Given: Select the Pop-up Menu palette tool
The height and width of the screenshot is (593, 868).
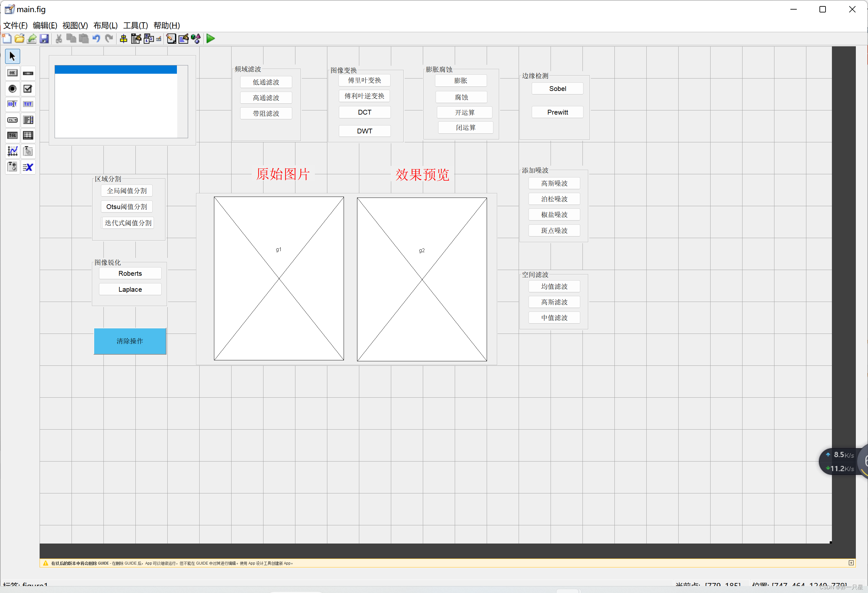Looking at the screenshot, I should [x=12, y=120].
